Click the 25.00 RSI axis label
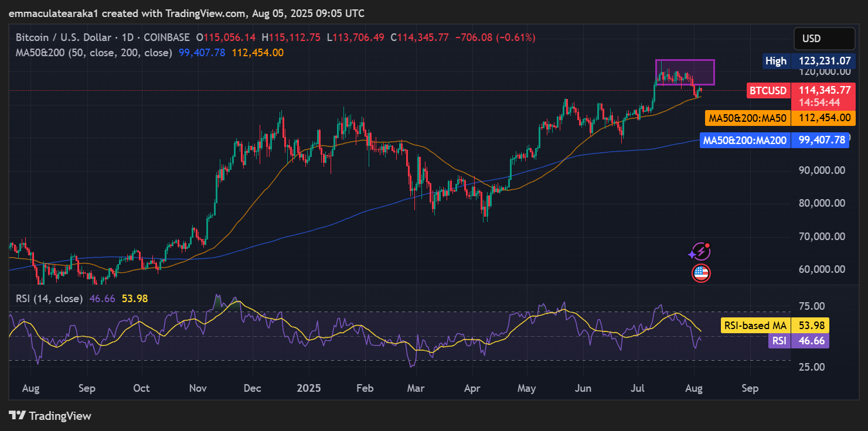 coord(812,367)
